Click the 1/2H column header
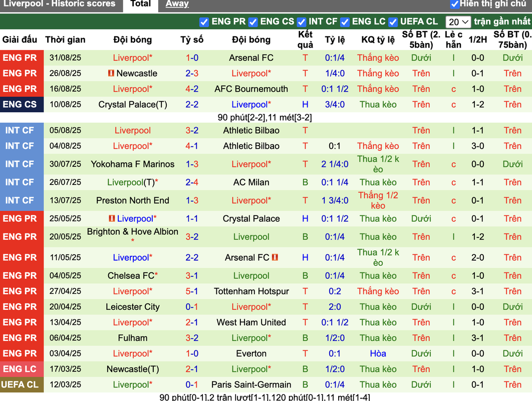The image size is (532, 401). [x=477, y=40]
